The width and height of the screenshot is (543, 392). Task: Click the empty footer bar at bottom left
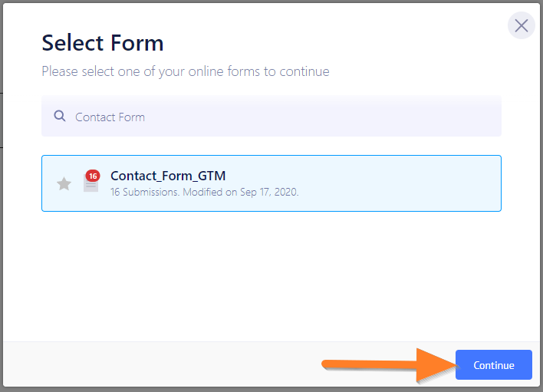(x=115, y=365)
